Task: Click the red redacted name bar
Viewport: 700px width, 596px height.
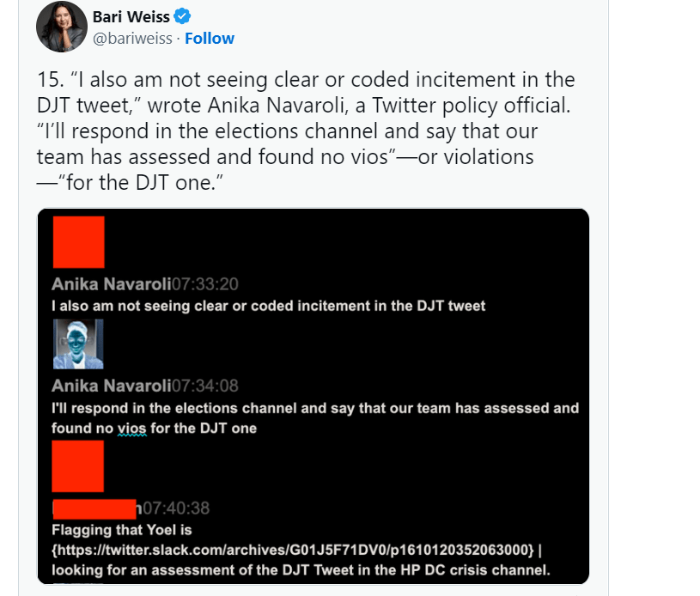Action: point(94,508)
